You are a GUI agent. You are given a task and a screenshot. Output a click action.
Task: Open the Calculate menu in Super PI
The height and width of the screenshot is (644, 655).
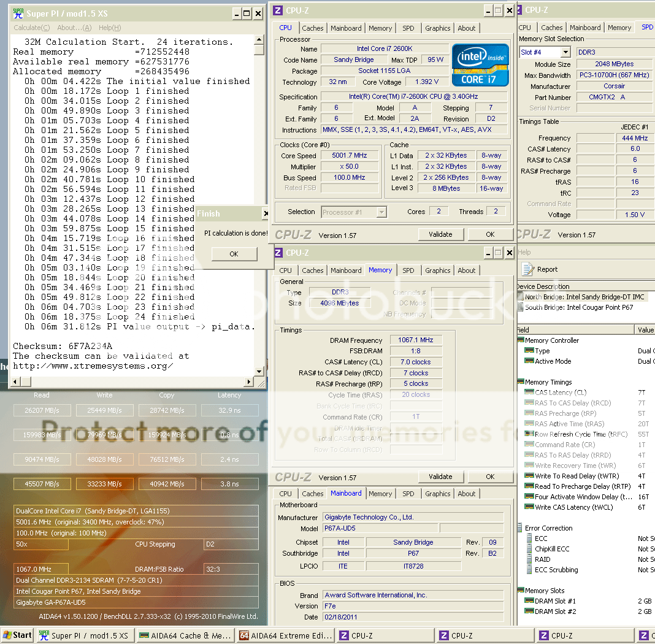(32, 28)
